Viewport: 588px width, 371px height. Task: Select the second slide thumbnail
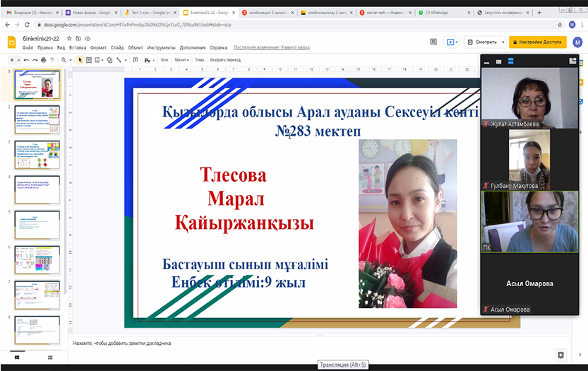(37, 119)
